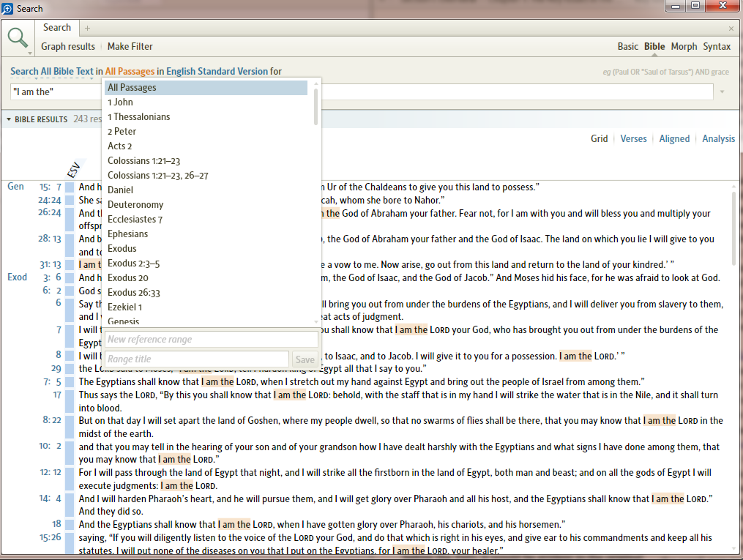Open verse reference 8:22
The width and height of the screenshot is (743, 560).
(x=52, y=419)
